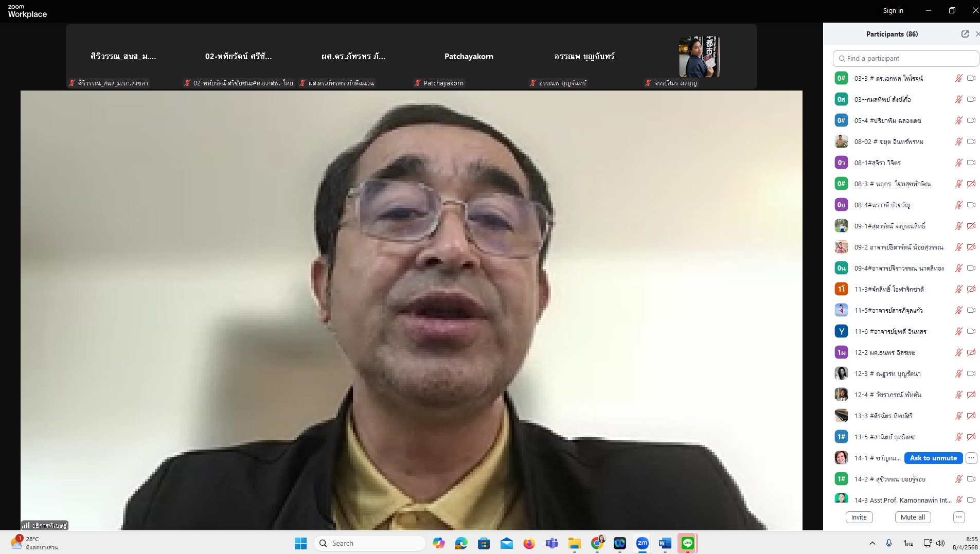Select the green avatar for 08-3
The image size is (980, 554).
841,184
